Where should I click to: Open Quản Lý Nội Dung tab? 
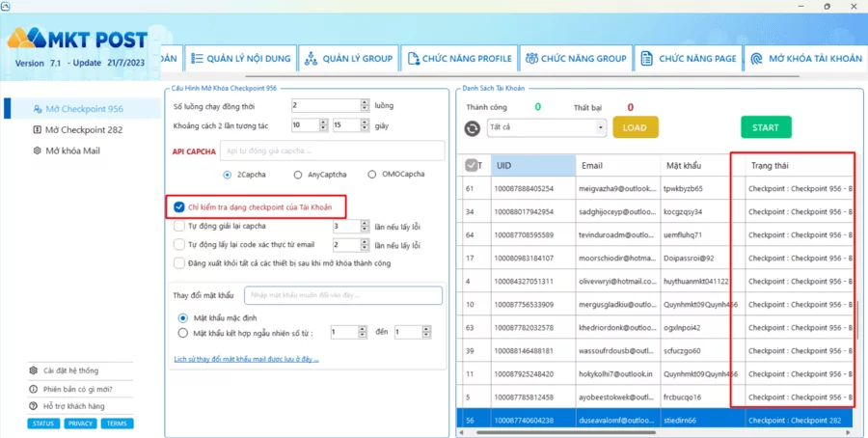point(241,58)
